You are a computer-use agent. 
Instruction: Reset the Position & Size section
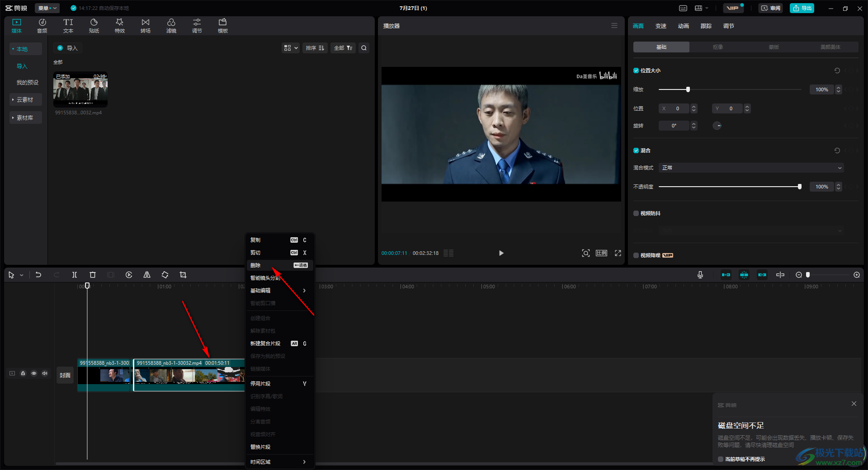[x=837, y=70]
